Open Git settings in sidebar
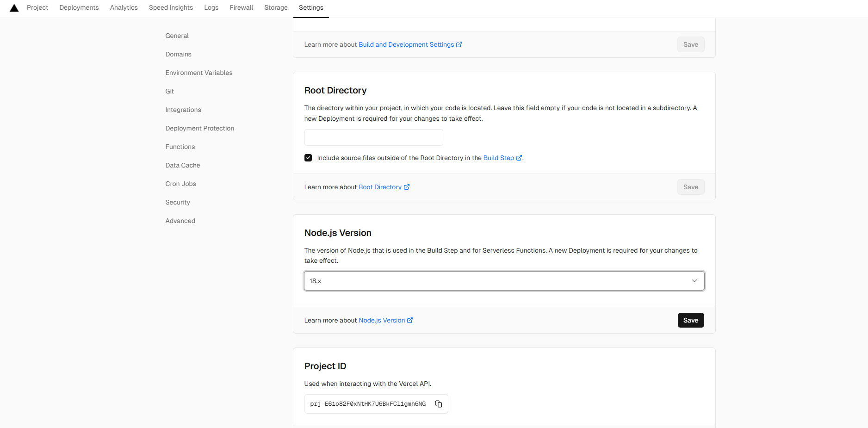 tap(169, 91)
